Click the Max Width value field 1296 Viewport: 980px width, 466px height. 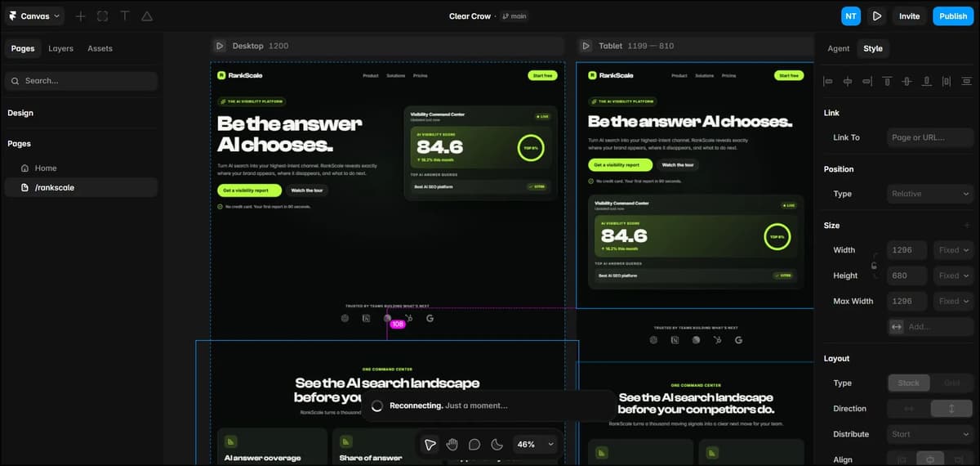(x=907, y=301)
